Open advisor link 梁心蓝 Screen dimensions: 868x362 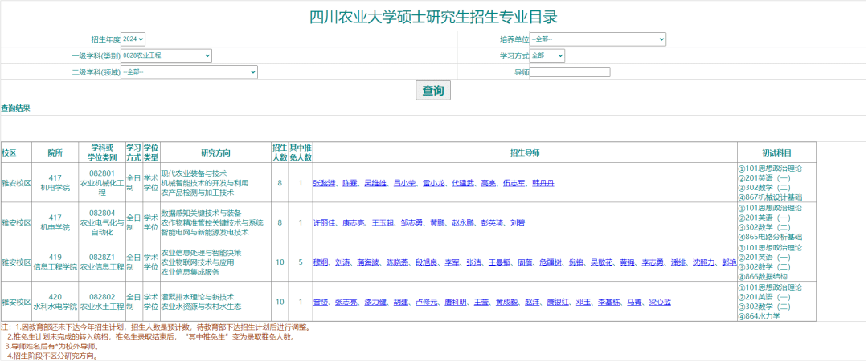pos(660,303)
